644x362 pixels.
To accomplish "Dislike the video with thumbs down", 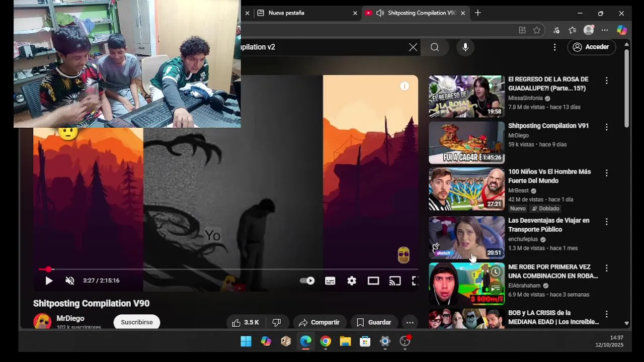I will coord(276,322).
